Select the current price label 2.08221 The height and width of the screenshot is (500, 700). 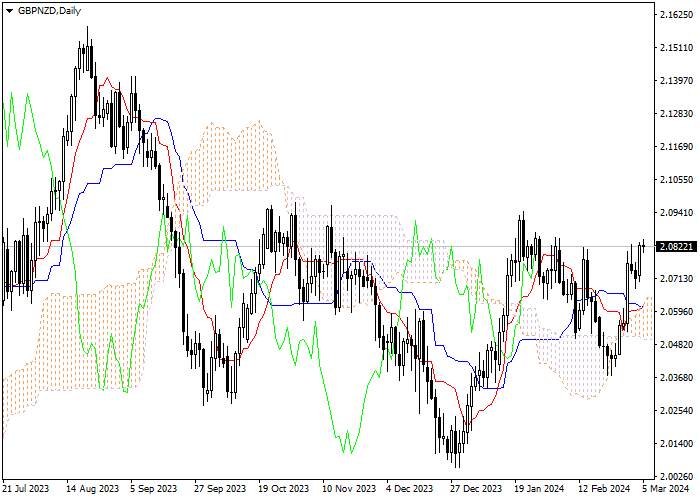[676, 246]
